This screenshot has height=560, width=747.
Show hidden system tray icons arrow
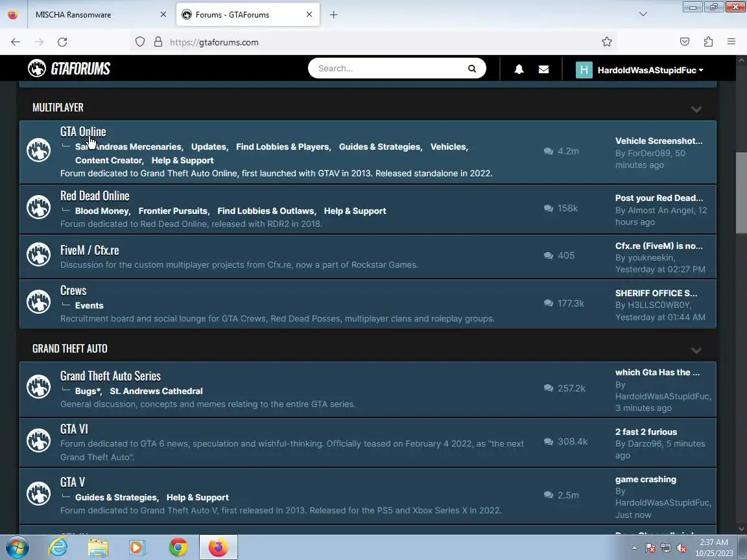[634, 548]
